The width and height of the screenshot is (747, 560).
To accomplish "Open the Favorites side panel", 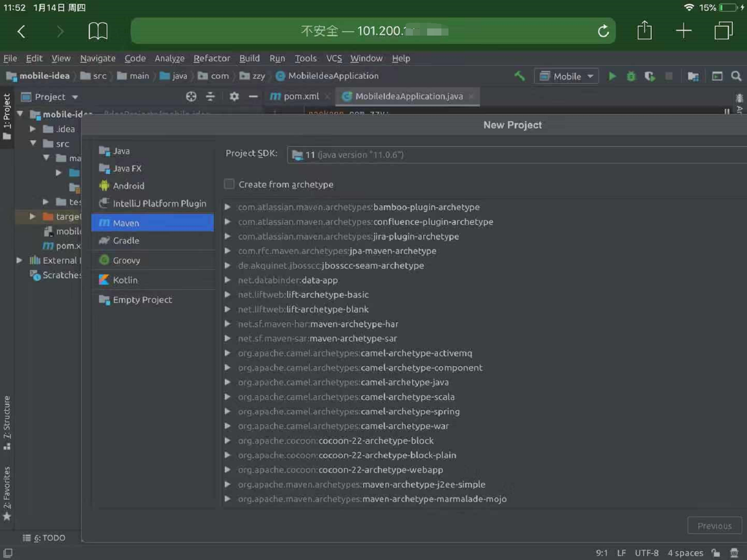I will coord(7,494).
